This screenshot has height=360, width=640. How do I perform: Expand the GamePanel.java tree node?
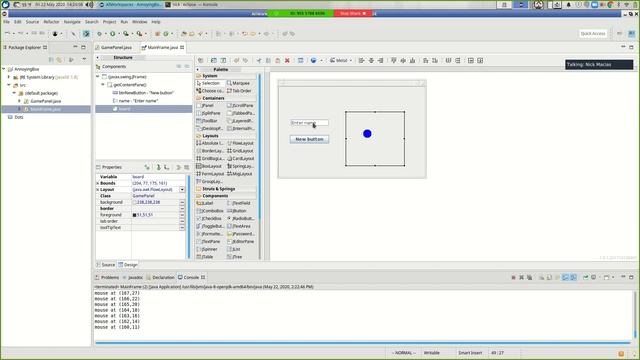(x=19, y=101)
